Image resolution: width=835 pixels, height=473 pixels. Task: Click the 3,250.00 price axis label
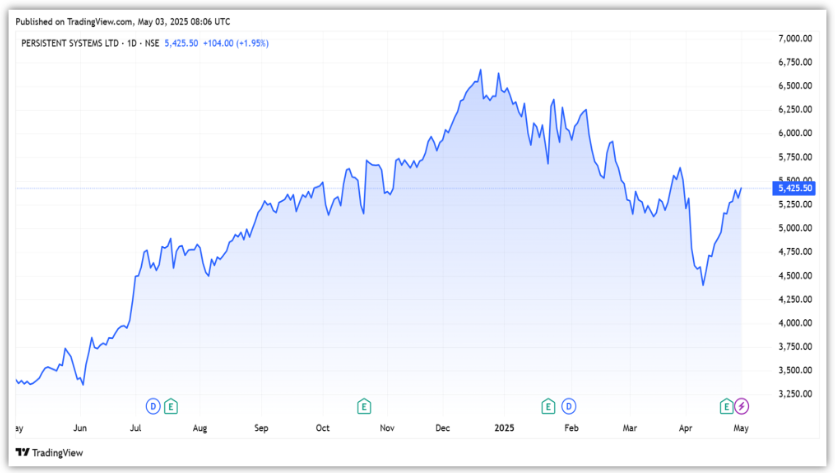(x=794, y=394)
